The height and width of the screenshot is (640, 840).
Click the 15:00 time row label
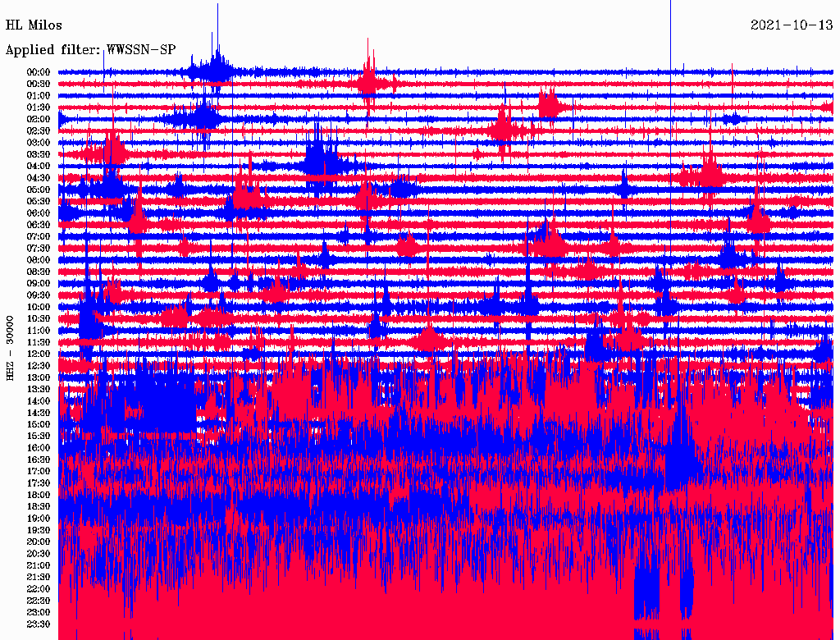[39, 424]
